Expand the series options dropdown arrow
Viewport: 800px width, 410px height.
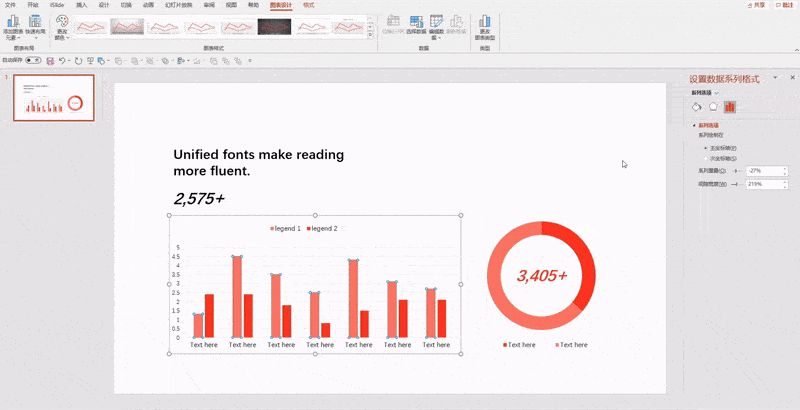tap(716, 93)
